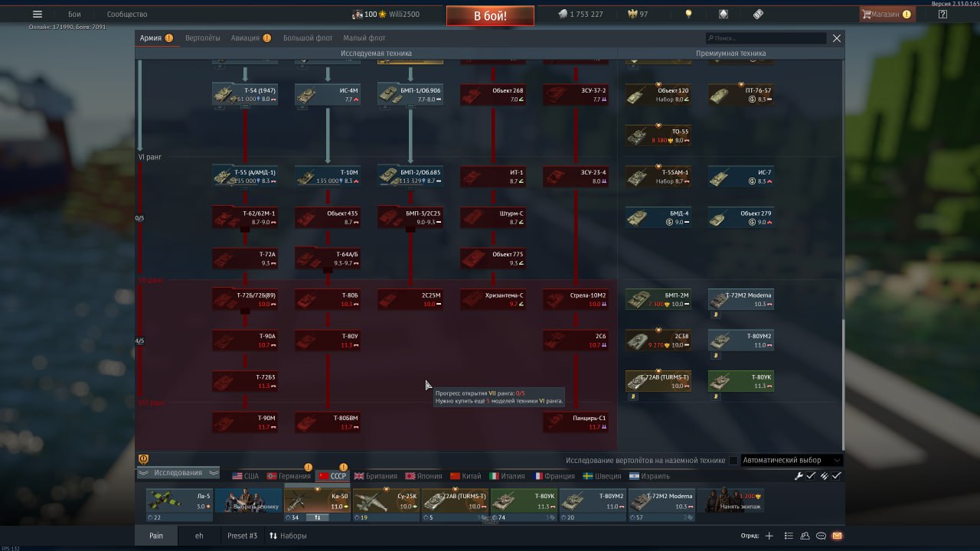Screen dimensions: 980x551
Task: Collapse the Исследования panel
Action: 178,473
